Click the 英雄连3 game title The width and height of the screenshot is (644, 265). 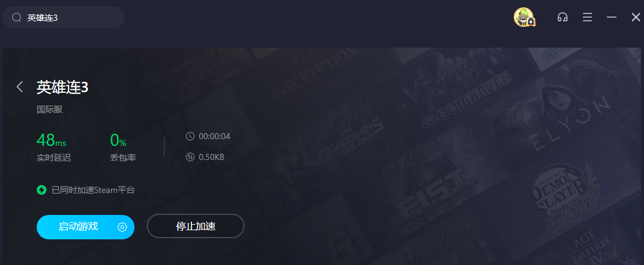[62, 87]
